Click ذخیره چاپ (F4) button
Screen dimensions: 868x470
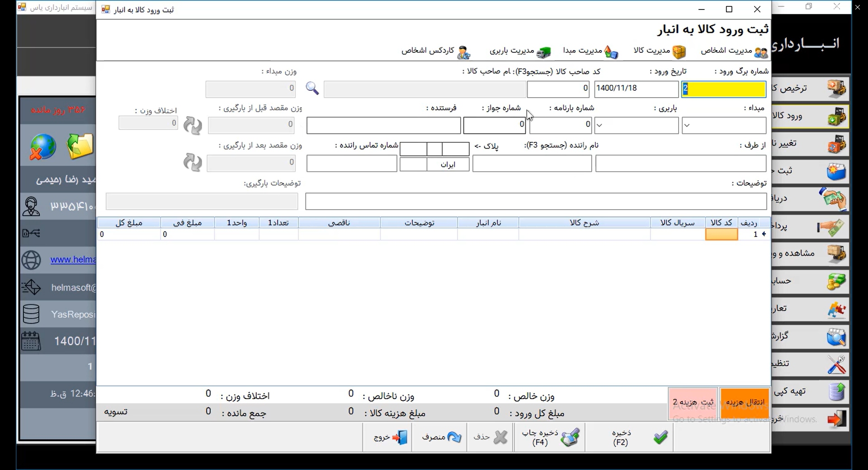[549, 437]
